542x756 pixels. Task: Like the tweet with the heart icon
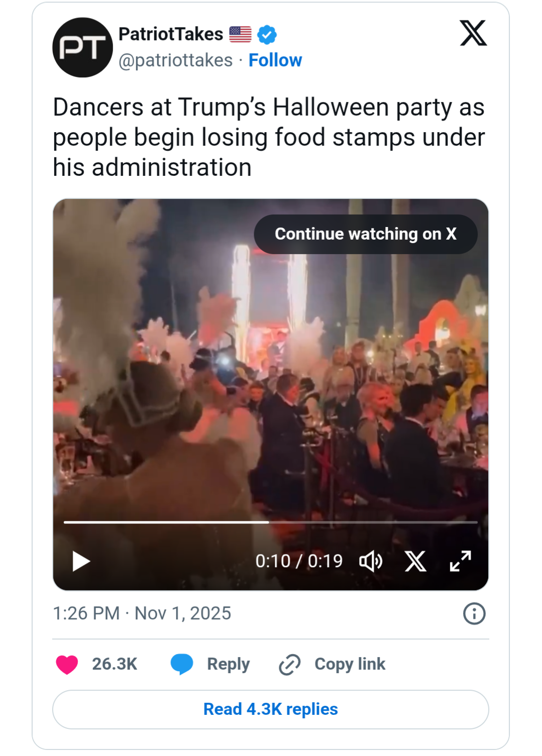point(67,664)
